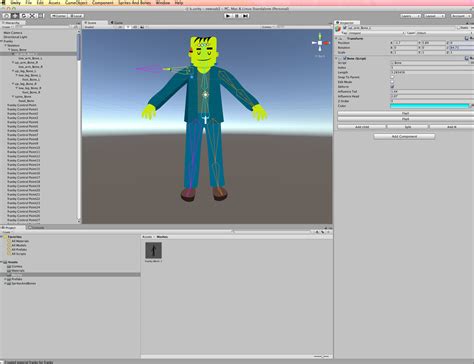Click the Pause button in the toolbar
The width and height of the screenshot is (474, 364).
(x=237, y=16)
